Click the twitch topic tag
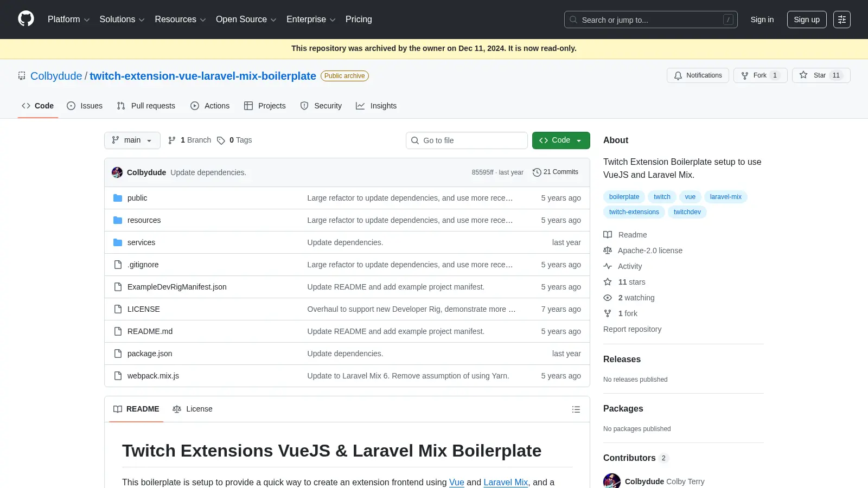Image resolution: width=868 pixels, height=488 pixels. tap(662, 197)
